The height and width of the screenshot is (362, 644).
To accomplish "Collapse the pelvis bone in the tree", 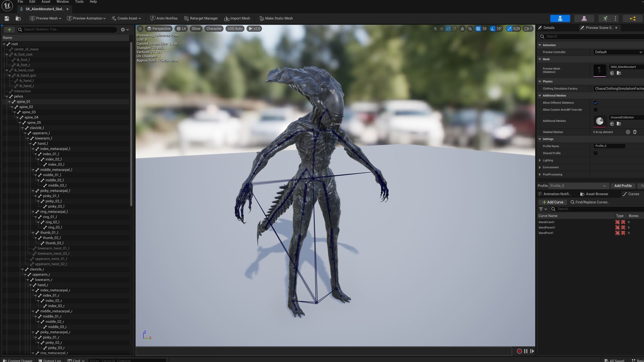I will [x=7, y=97].
